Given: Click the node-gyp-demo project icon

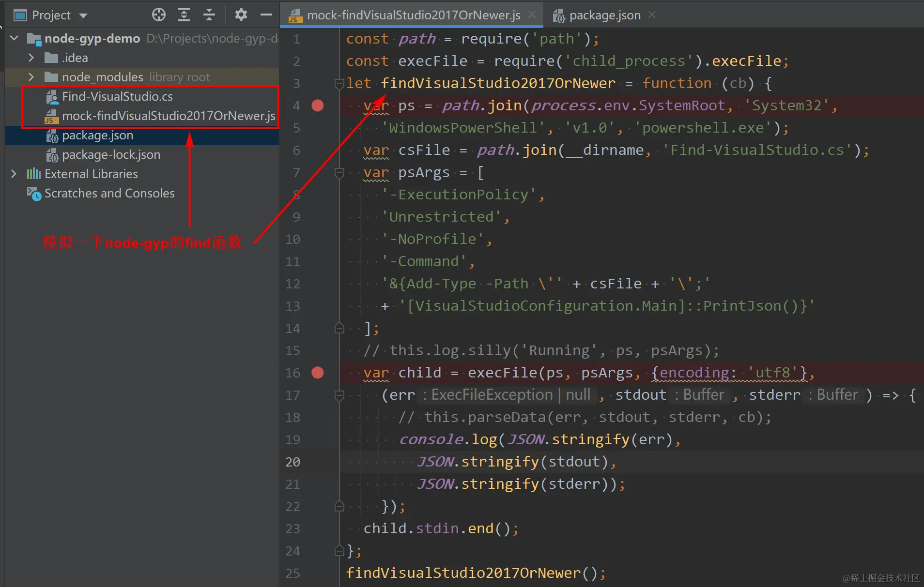Looking at the screenshot, I should tap(34, 39).
